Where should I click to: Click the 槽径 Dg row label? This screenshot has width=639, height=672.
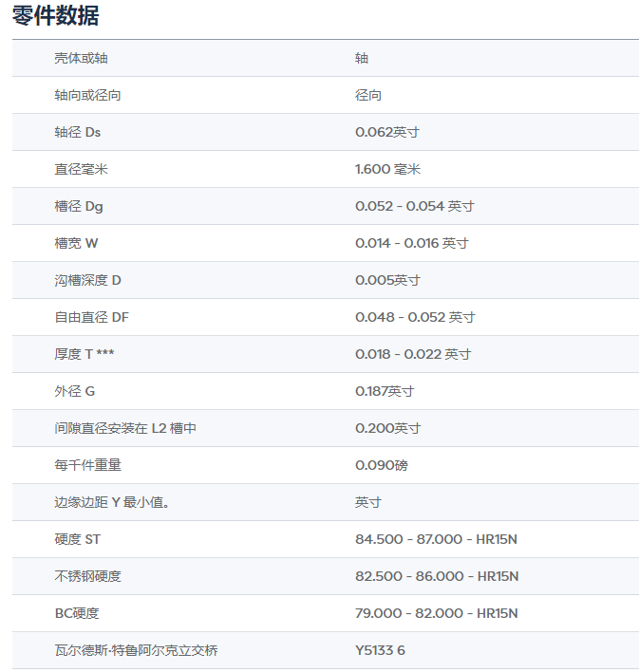[x=79, y=207]
